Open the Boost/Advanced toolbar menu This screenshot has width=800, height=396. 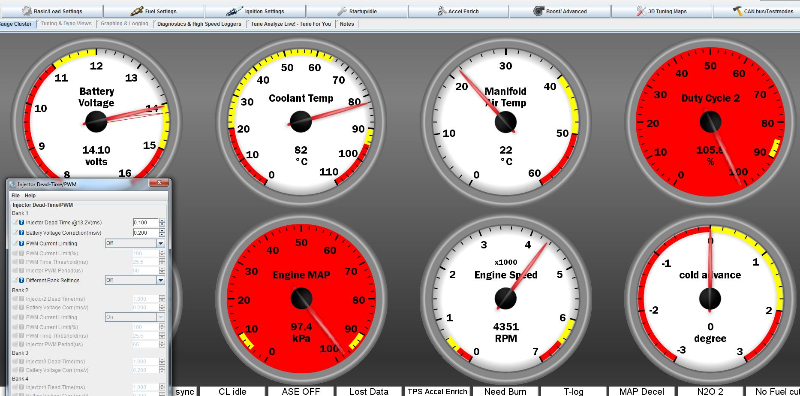click(x=560, y=11)
